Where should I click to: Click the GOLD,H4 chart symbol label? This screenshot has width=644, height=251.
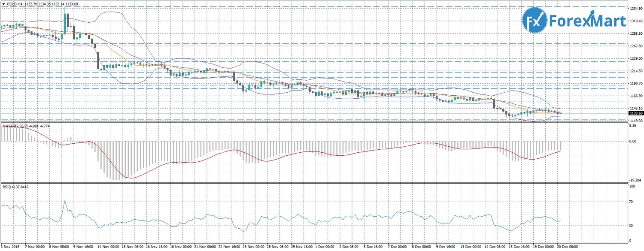(15, 4)
